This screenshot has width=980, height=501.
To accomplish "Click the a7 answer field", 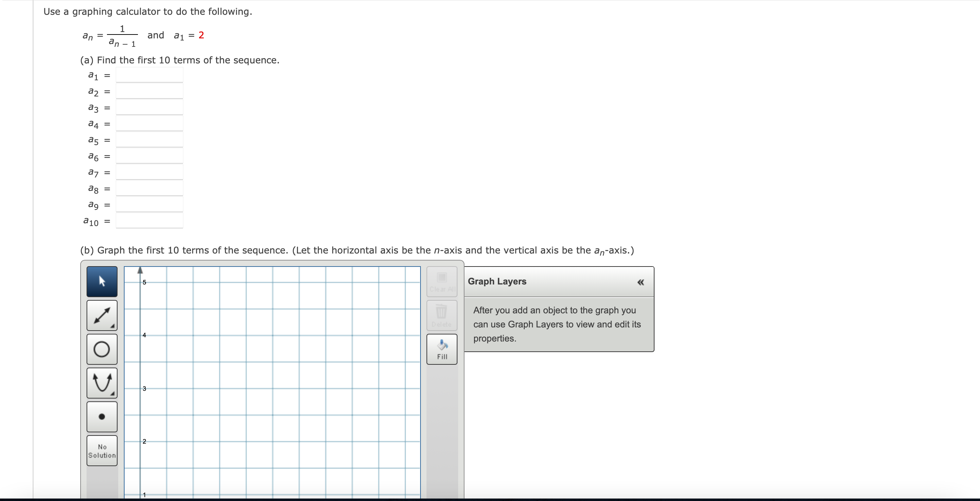I will 149,172.
